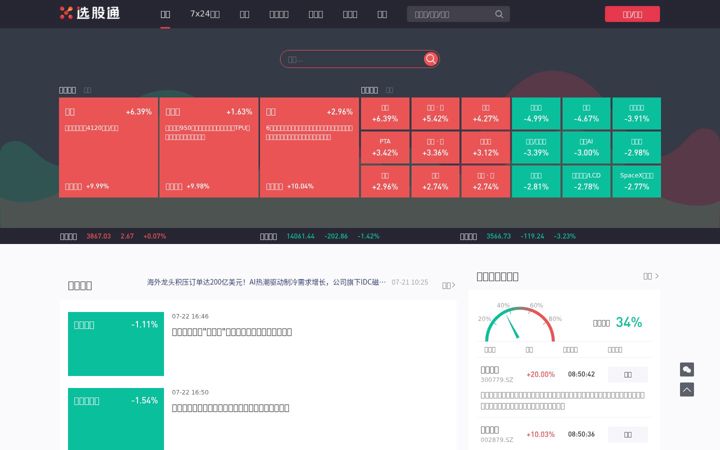
Task: Open the stock entry 300779.SZ
Action: tap(497, 374)
